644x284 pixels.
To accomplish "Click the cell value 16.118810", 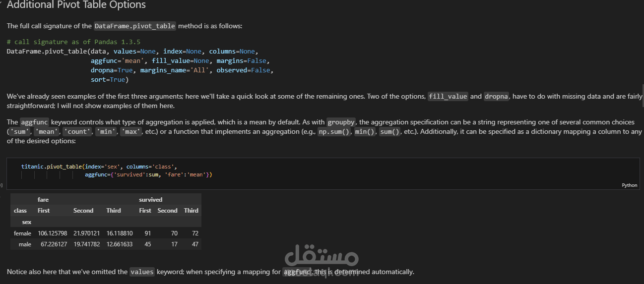I will tap(120, 233).
